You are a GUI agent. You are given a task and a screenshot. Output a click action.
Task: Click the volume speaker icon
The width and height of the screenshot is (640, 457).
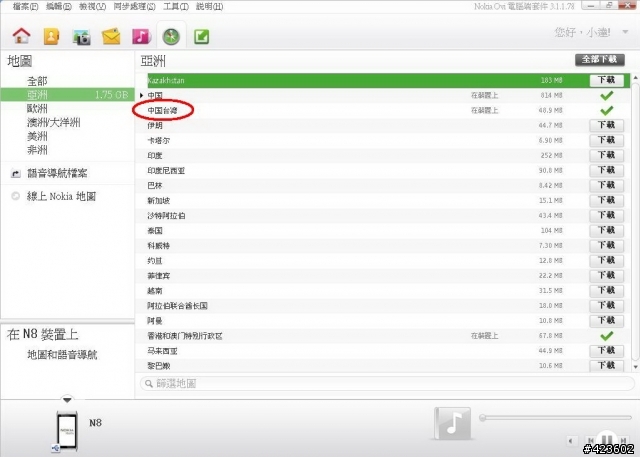point(571,441)
